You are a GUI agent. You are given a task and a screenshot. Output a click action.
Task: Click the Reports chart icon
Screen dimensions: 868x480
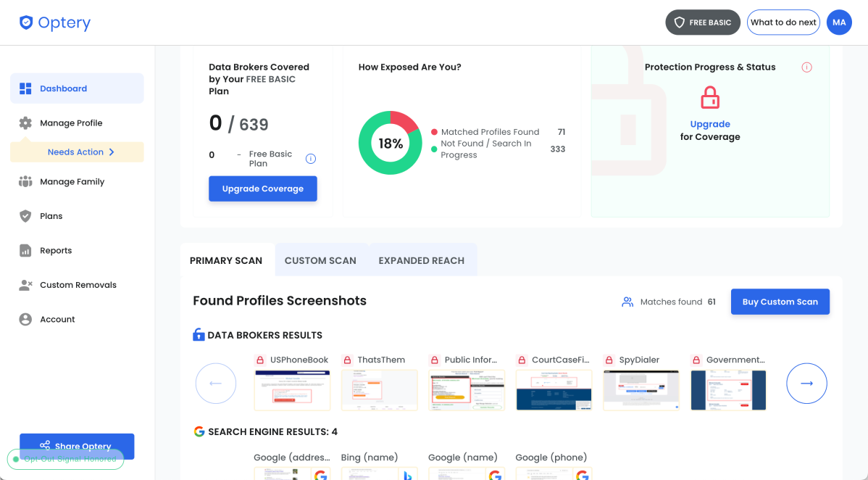pos(25,251)
